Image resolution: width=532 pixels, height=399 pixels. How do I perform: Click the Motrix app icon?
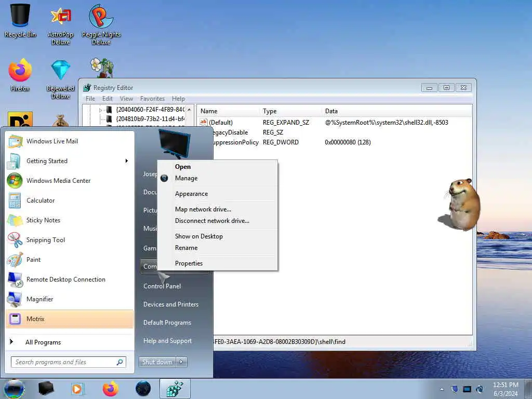click(15, 319)
